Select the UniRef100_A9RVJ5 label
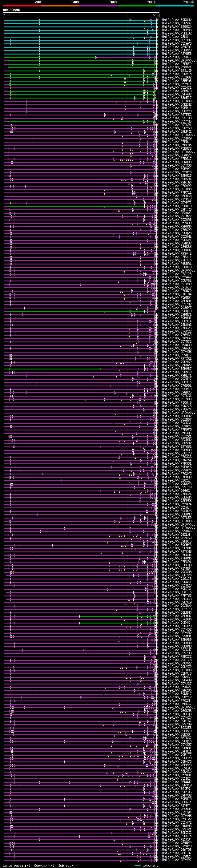The image size is (197, 868). click(177, 74)
